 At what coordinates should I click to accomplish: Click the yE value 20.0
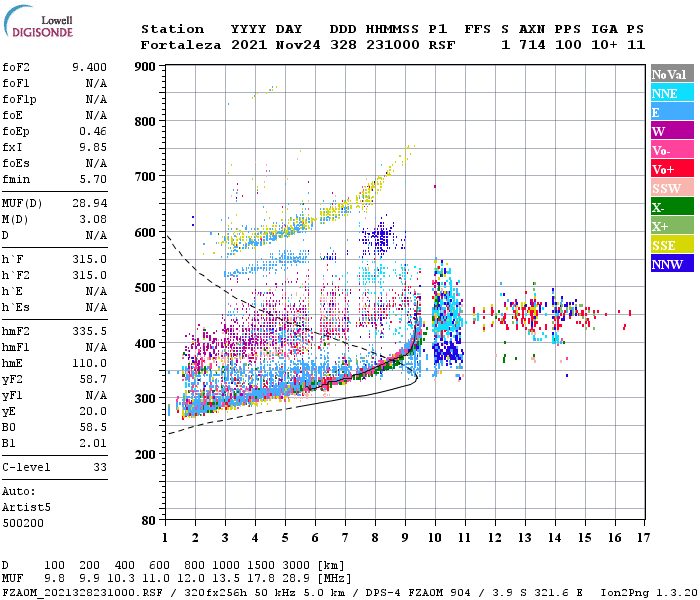pyautogui.click(x=93, y=412)
